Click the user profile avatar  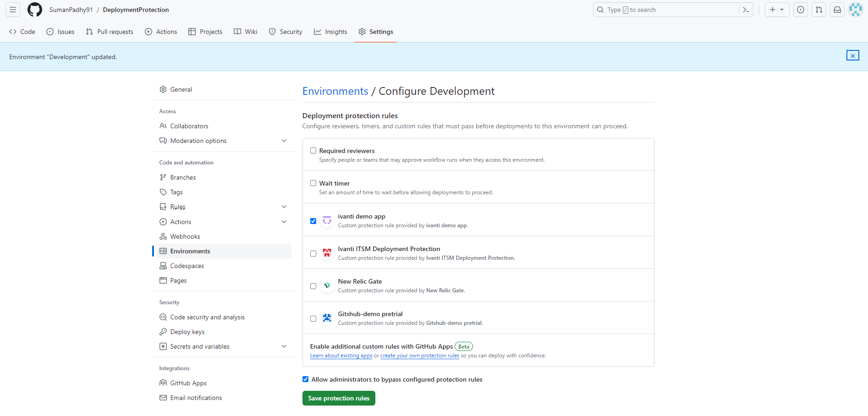pos(855,10)
